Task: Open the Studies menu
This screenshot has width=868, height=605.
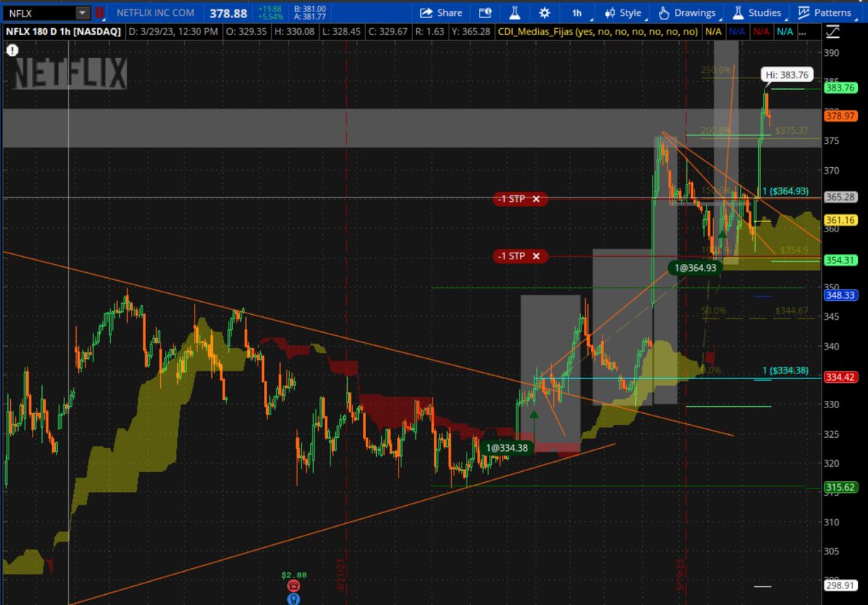Action: (757, 13)
